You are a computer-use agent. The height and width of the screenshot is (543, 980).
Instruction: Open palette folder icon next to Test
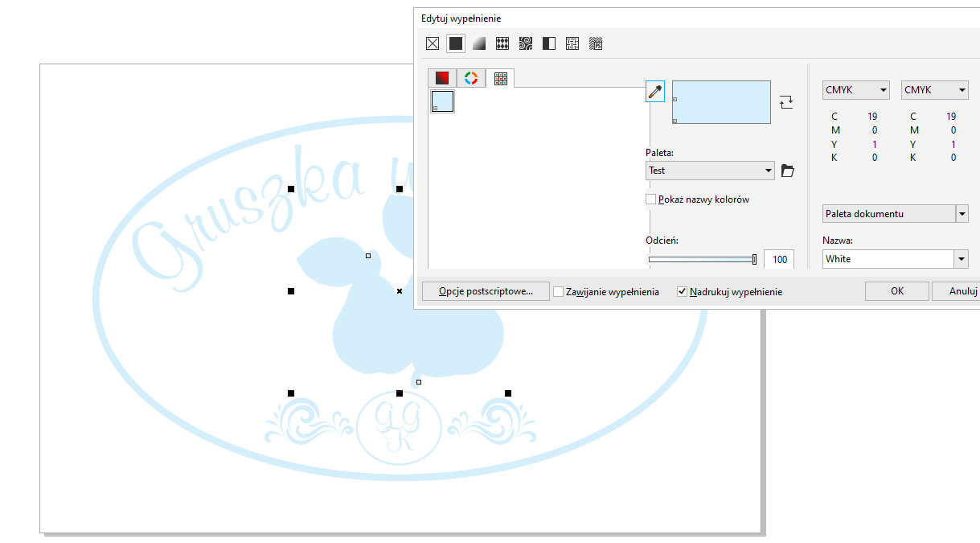click(x=788, y=171)
